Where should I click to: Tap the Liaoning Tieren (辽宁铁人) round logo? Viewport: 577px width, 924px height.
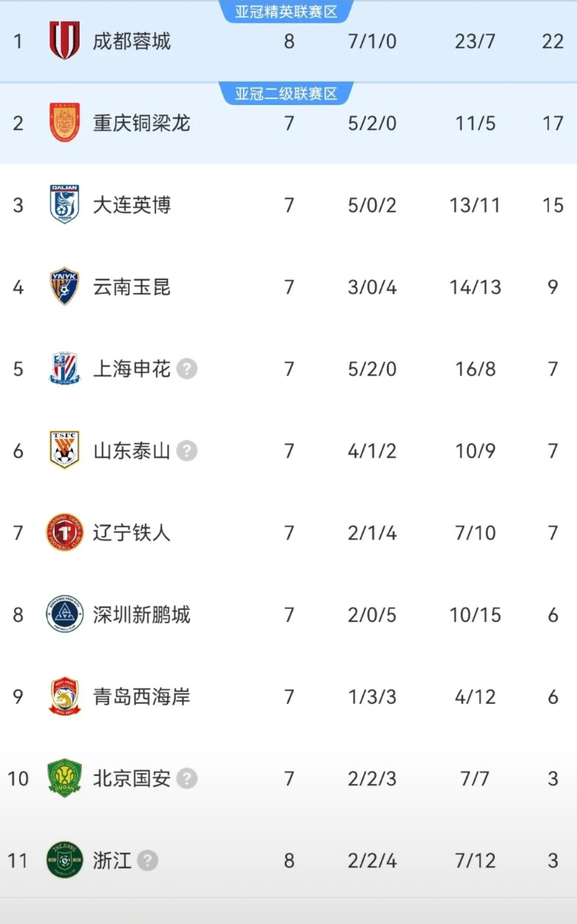(65, 532)
